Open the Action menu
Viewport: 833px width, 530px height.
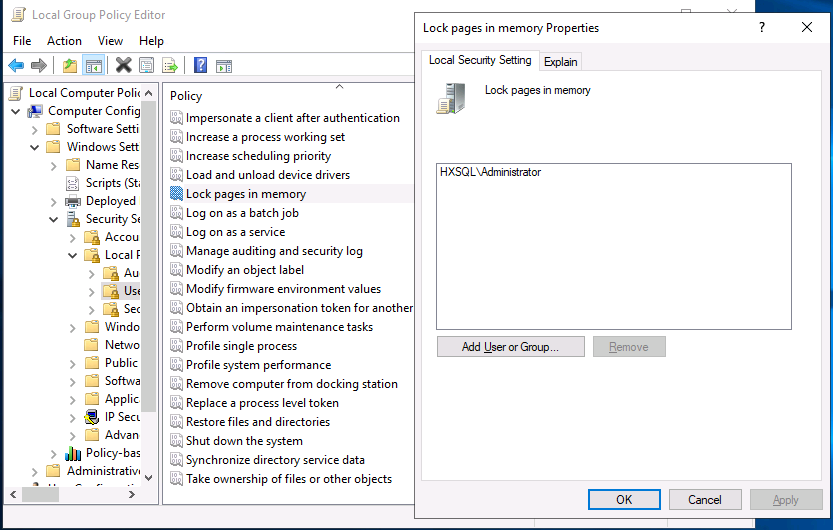[64, 41]
